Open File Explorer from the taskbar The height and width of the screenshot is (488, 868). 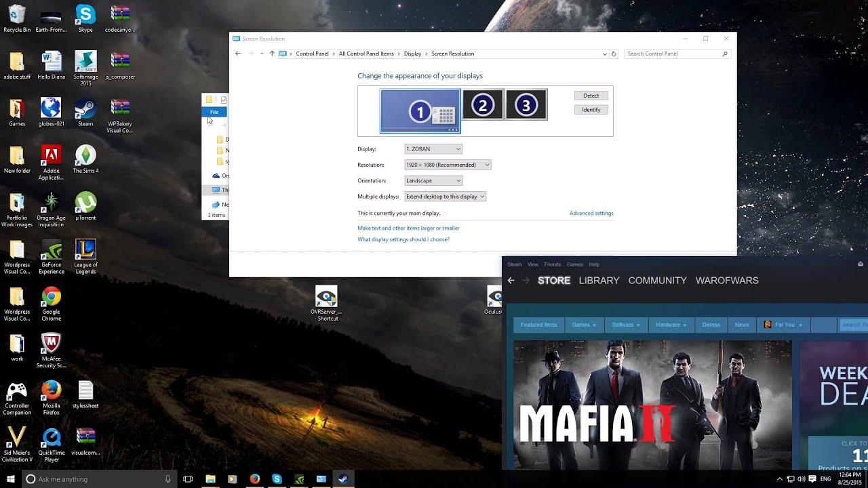coord(210,479)
